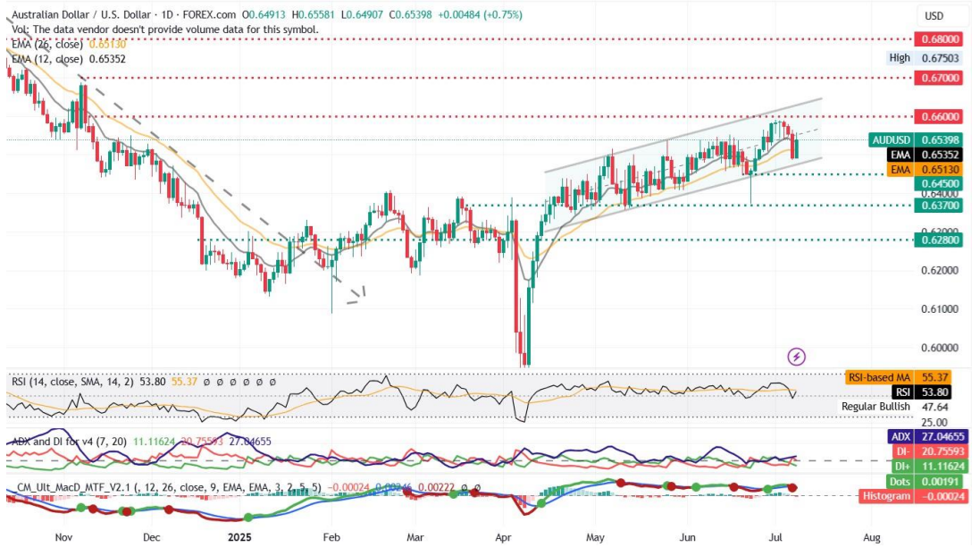
Task: Click the Vol data vendor notice text
Action: [165, 29]
